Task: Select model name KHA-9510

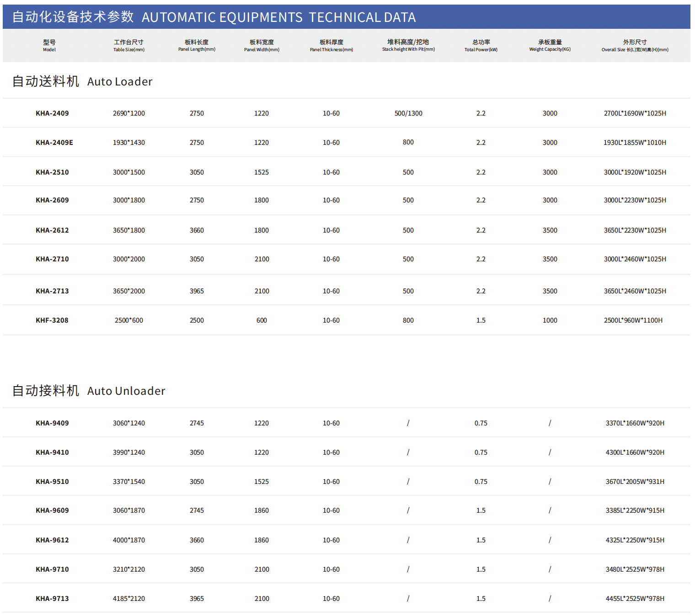Action: tap(52, 482)
